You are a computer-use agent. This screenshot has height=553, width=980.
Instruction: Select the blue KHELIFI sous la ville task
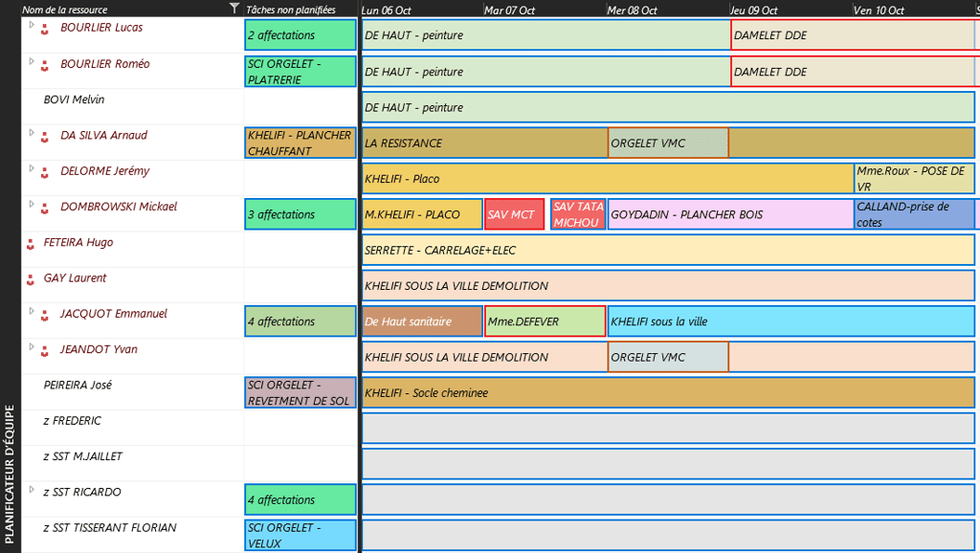pyautogui.click(x=791, y=321)
